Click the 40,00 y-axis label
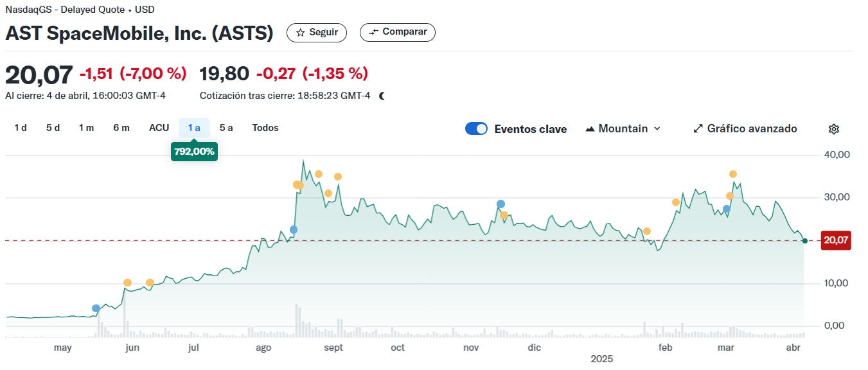Screen dimensions: 868x370 (837, 155)
